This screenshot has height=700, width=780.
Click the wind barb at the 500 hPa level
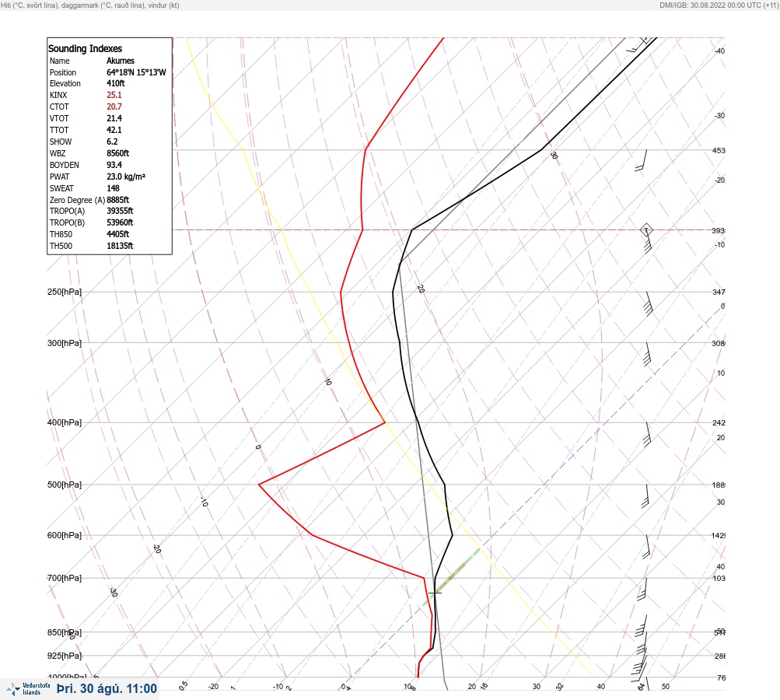point(645,496)
